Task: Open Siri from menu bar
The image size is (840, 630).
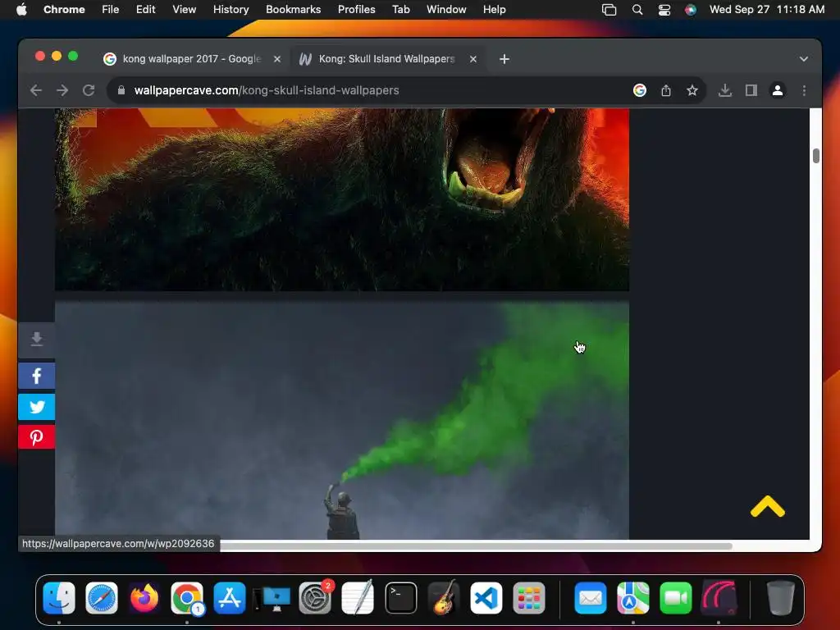Action: [x=691, y=10]
